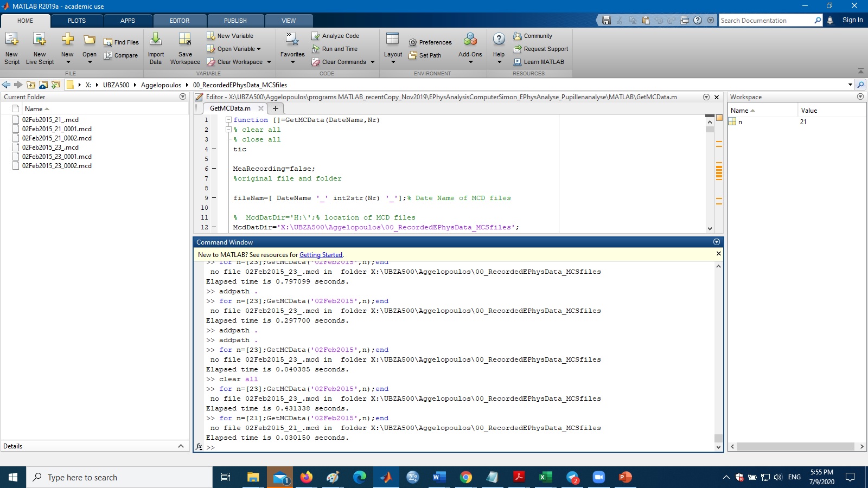Collapse the Details panel

click(x=181, y=446)
